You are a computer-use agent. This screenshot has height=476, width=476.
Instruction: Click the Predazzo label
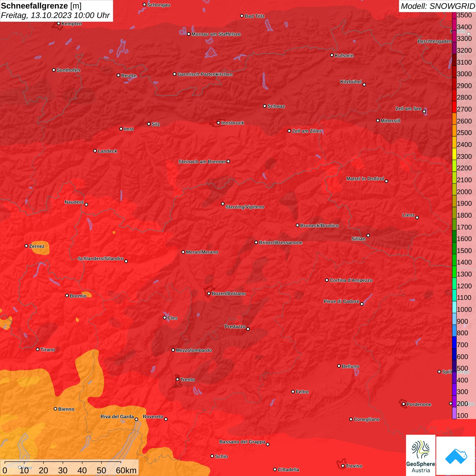pyautogui.click(x=235, y=326)
